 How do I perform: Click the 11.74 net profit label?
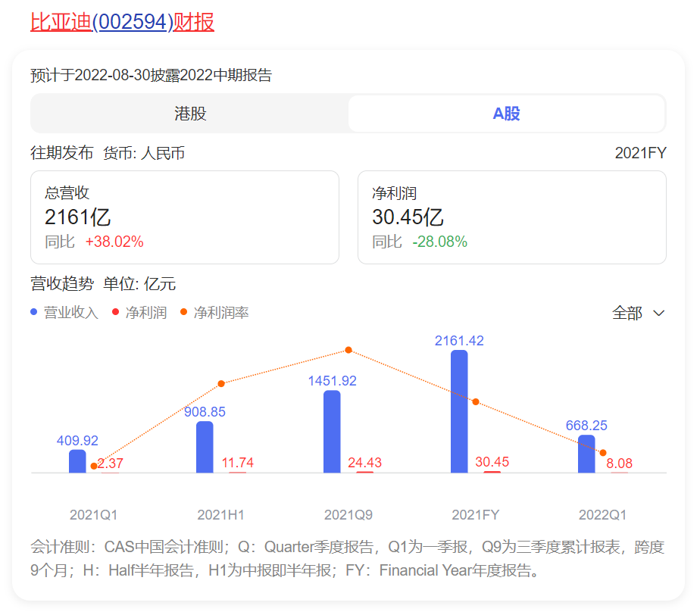pos(238,462)
